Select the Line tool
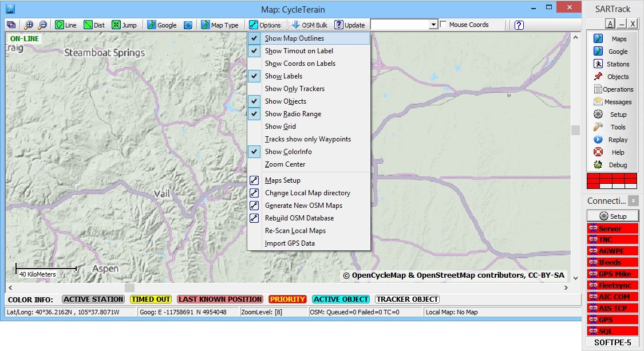Image resolution: width=644 pixels, height=351 pixels. (x=66, y=25)
